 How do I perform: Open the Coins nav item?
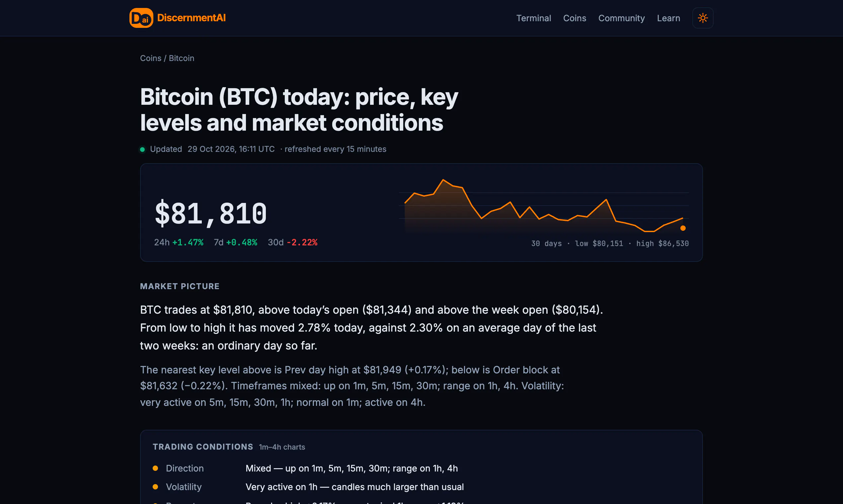[x=575, y=18]
